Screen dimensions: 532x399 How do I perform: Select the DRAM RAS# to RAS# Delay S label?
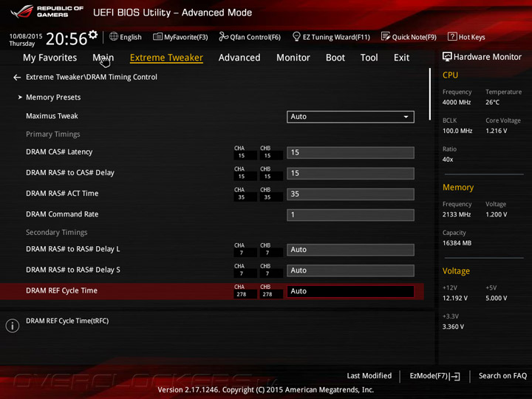73,270
